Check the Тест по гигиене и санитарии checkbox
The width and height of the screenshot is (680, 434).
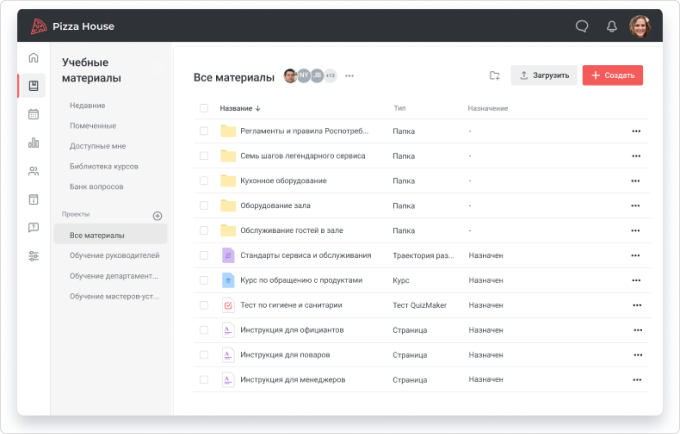(x=204, y=305)
